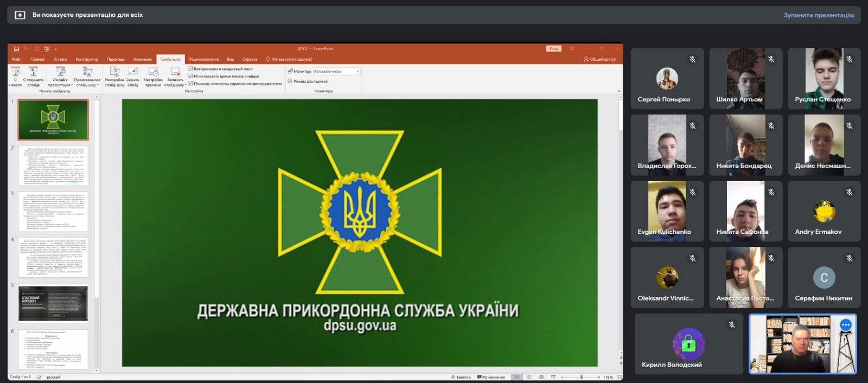Click muted microphone icon on Andry Ermakov tile
The width and height of the screenshot is (868, 383).
pos(850,192)
